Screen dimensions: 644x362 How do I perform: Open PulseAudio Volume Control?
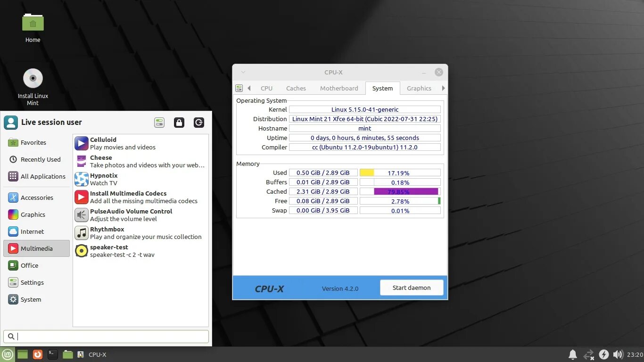point(140,215)
